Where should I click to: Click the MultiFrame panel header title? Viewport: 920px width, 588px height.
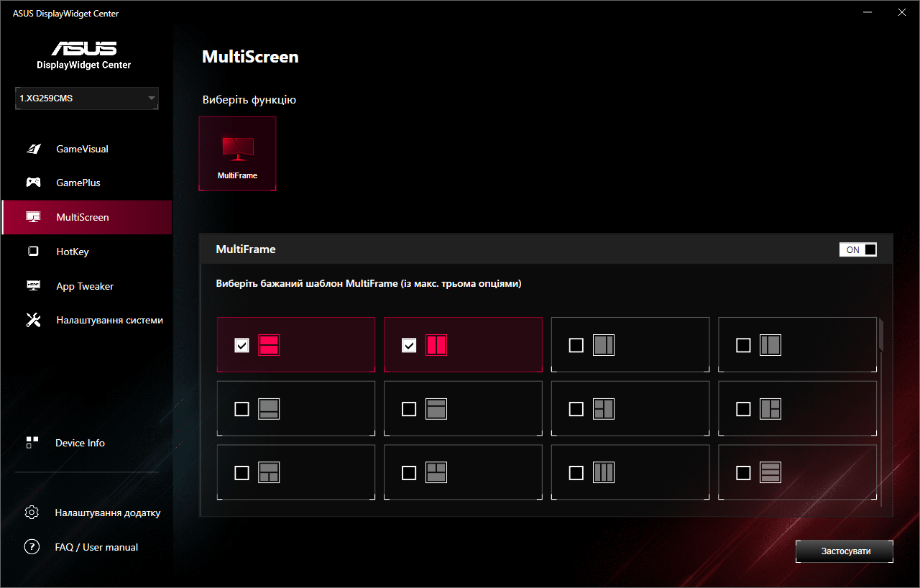click(x=246, y=249)
